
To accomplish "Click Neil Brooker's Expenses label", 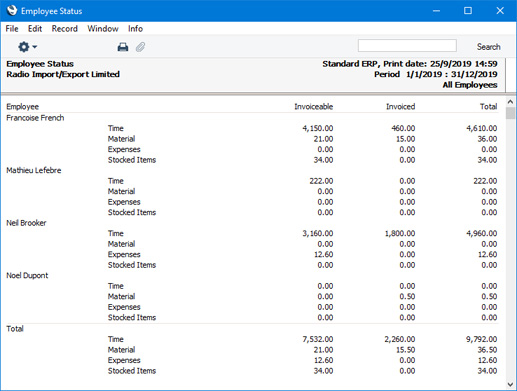I will pos(124,255).
